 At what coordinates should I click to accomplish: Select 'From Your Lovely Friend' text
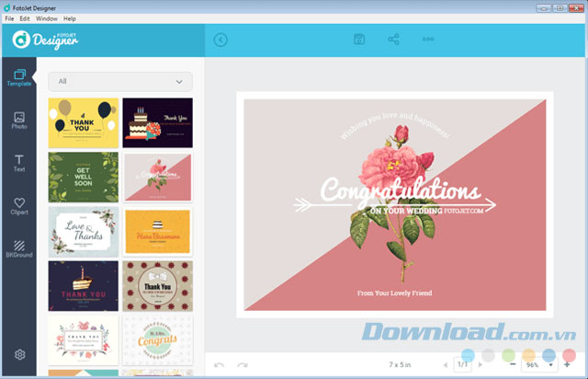394,293
